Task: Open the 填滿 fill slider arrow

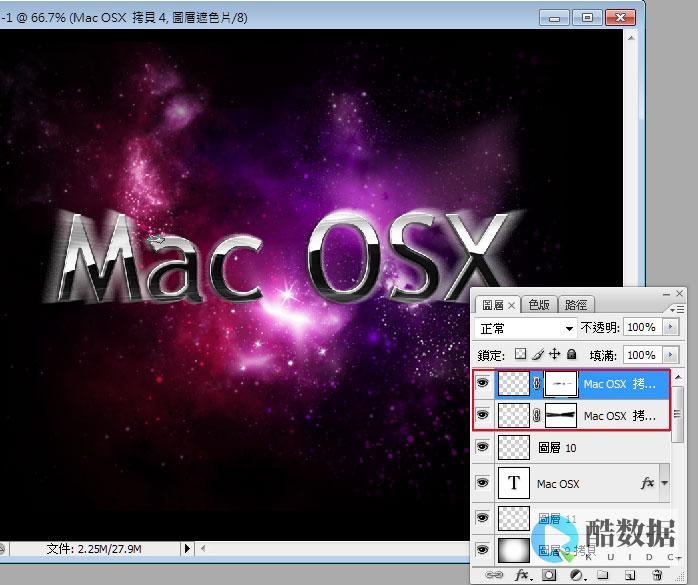Action: click(x=670, y=355)
